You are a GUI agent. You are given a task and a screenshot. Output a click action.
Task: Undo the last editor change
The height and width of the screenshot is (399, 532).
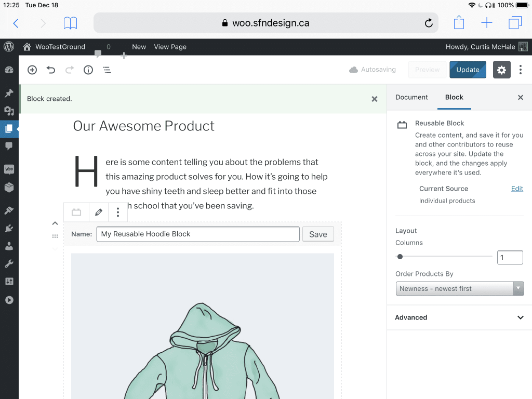tap(51, 70)
